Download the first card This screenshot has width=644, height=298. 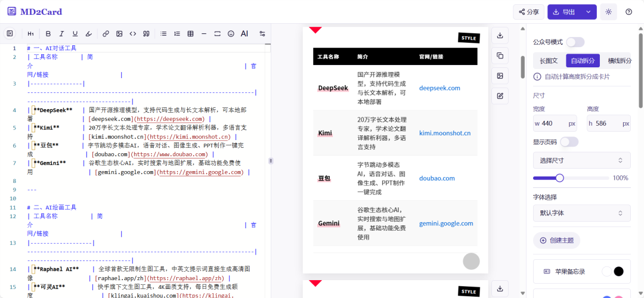tap(500, 35)
